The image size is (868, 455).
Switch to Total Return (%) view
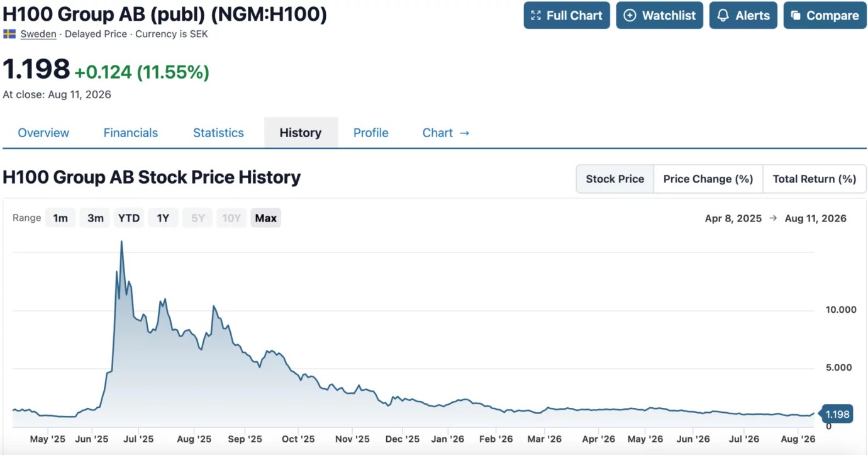[x=815, y=179]
